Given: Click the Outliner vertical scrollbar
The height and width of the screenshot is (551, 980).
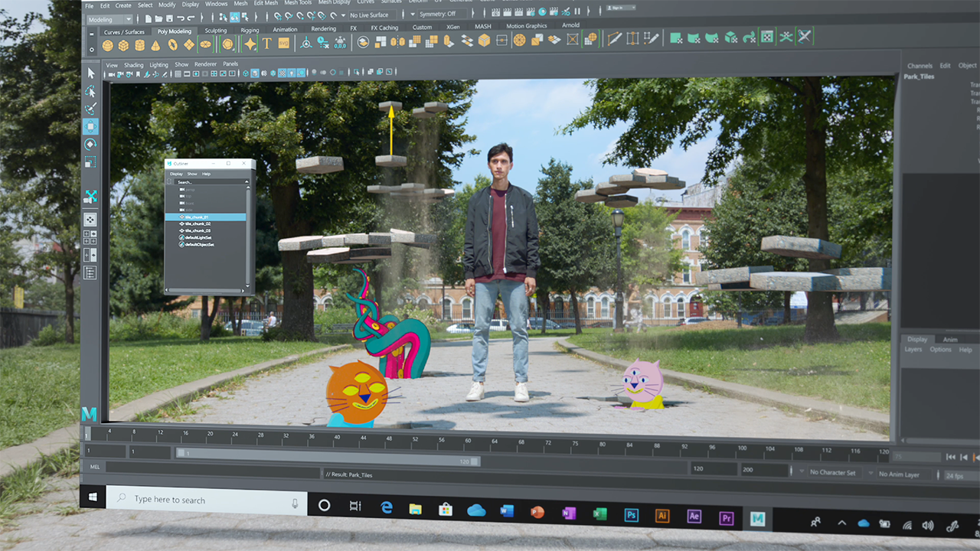Looking at the screenshot, I should [x=247, y=236].
